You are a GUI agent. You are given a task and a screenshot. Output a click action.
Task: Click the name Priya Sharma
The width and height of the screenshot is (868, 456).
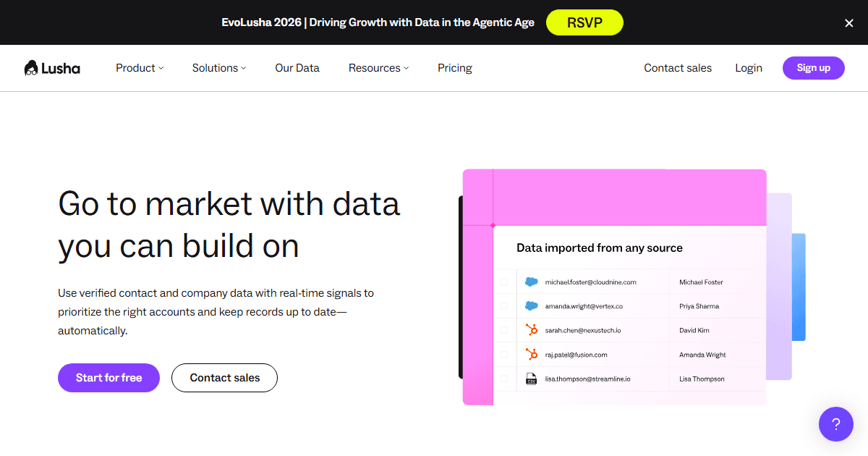699,306
